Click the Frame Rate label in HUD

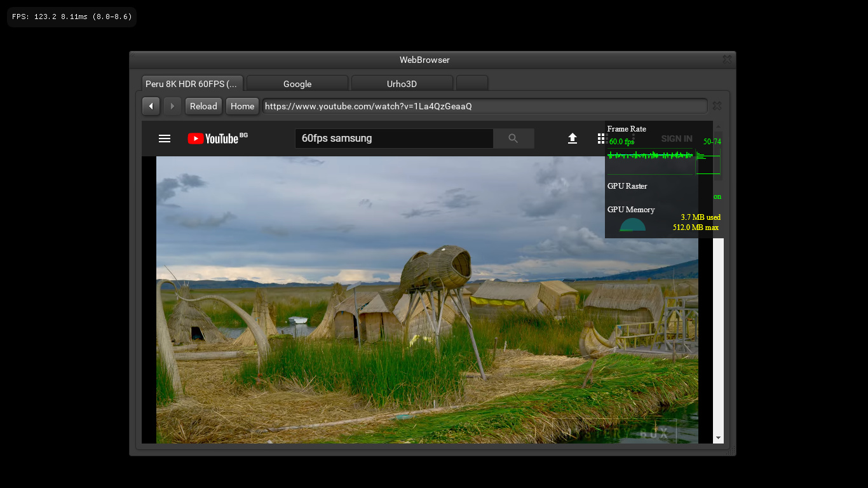coord(627,129)
